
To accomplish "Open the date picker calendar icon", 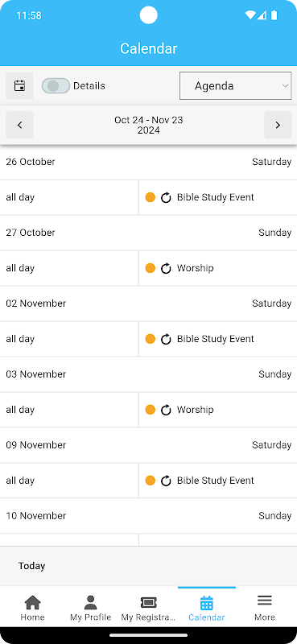I will [19, 86].
